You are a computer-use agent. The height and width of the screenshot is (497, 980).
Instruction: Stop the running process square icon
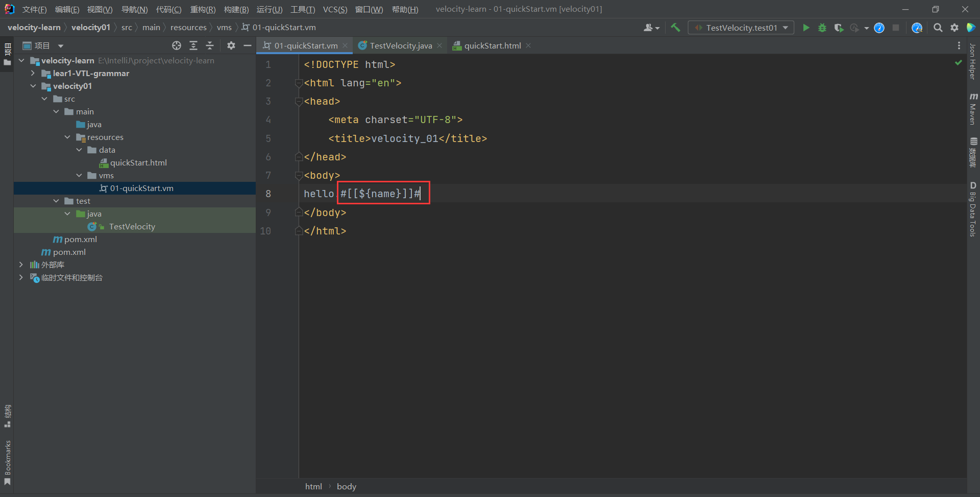click(896, 28)
